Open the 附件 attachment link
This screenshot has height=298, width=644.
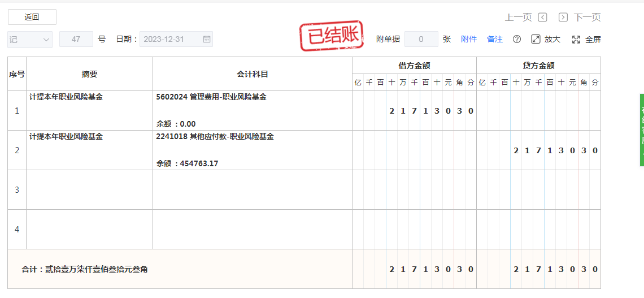coord(469,40)
